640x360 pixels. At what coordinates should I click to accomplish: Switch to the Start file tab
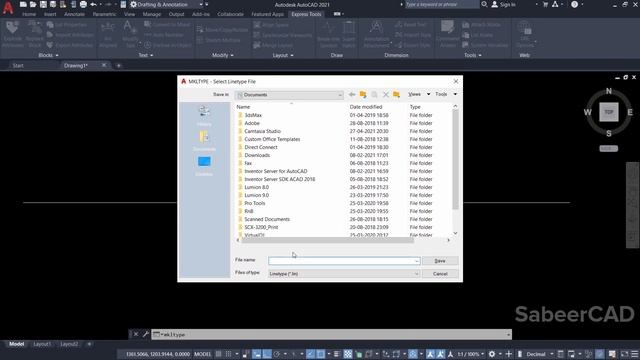[x=18, y=66]
